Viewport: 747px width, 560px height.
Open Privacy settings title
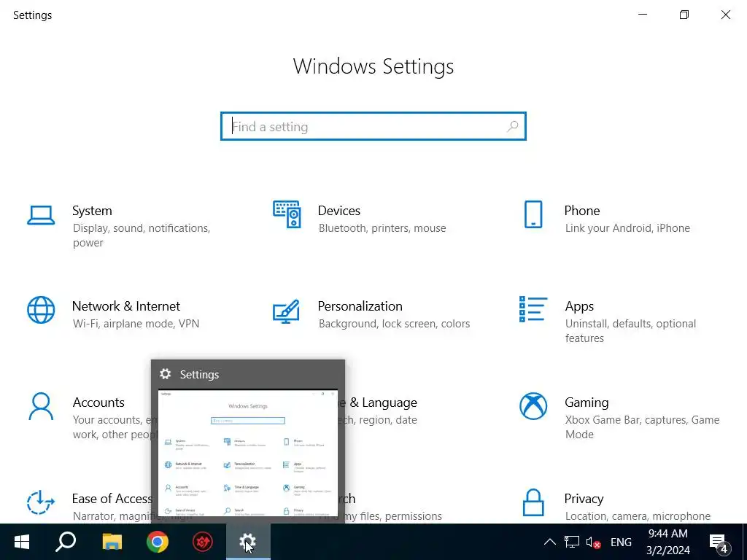tap(584, 499)
